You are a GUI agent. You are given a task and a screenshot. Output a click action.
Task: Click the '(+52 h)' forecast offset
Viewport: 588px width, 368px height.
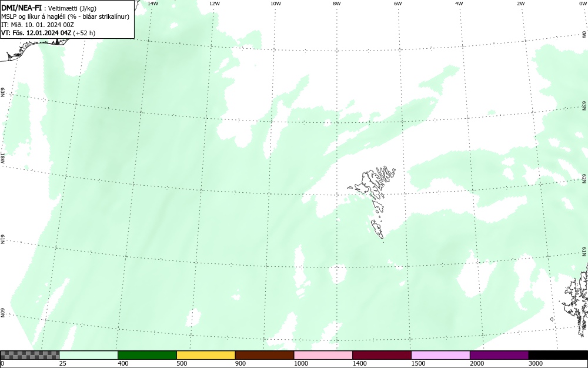click(84, 33)
